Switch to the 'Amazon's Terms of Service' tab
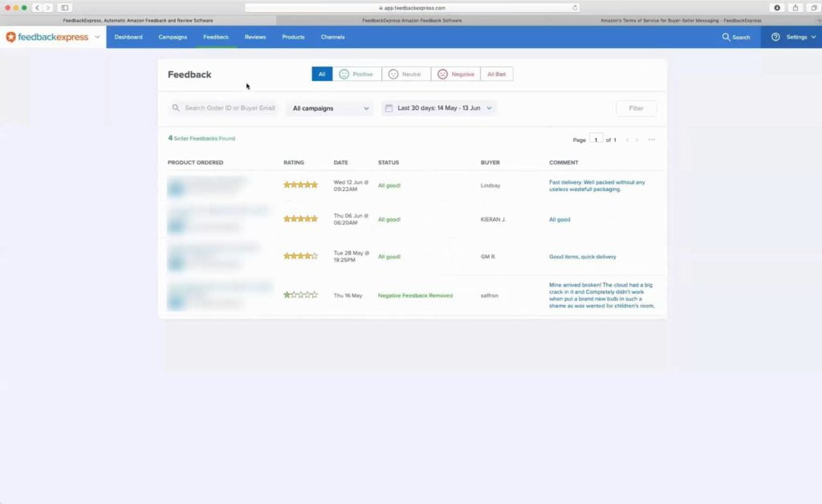The image size is (822, 504). [681, 20]
